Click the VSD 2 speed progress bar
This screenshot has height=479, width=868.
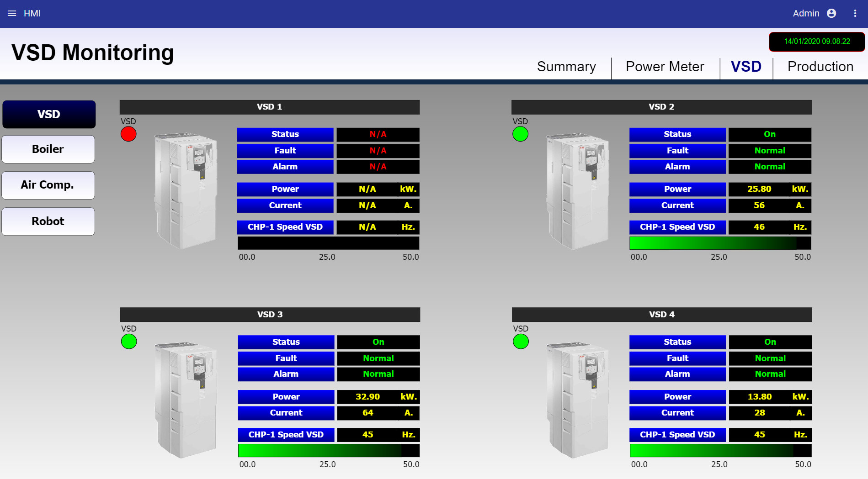720,243
